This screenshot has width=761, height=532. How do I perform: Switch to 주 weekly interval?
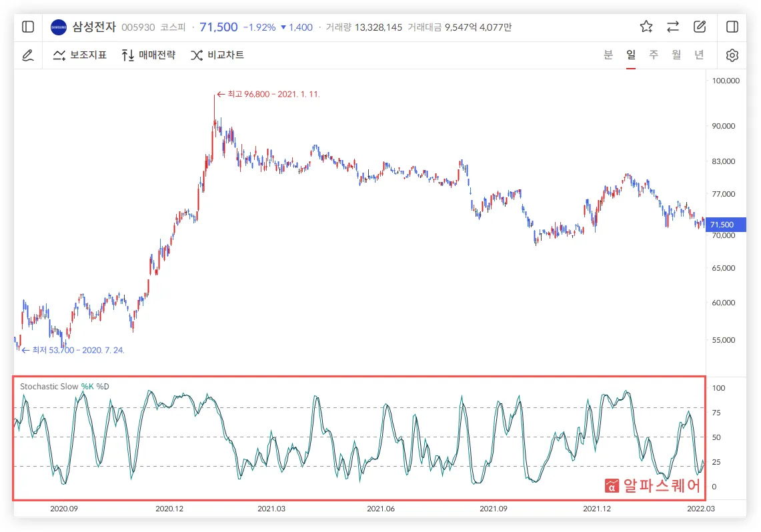tap(654, 55)
